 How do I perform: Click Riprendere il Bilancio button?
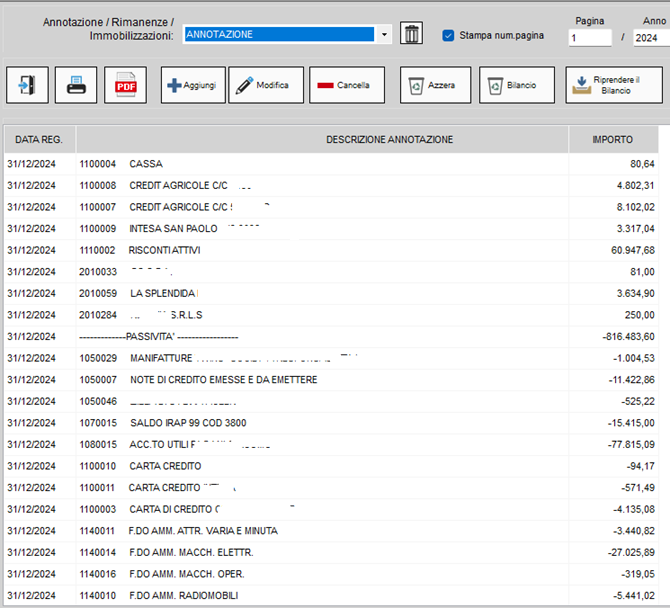pos(613,86)
